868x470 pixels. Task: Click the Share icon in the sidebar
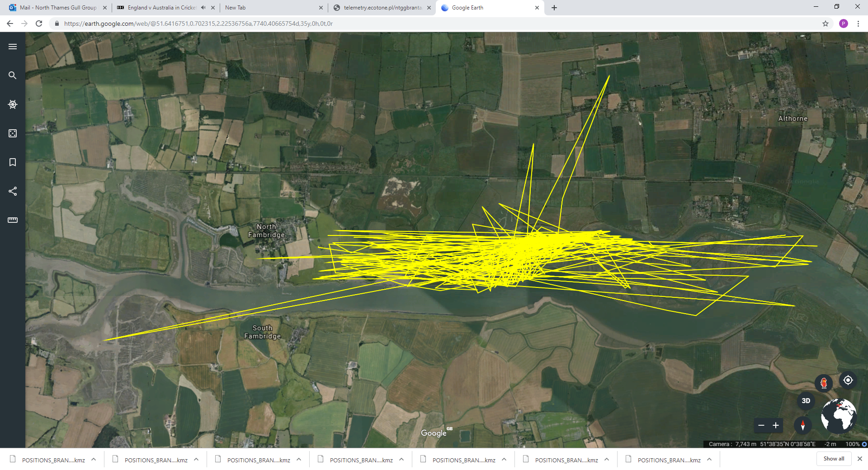click(x=13, y=191)
